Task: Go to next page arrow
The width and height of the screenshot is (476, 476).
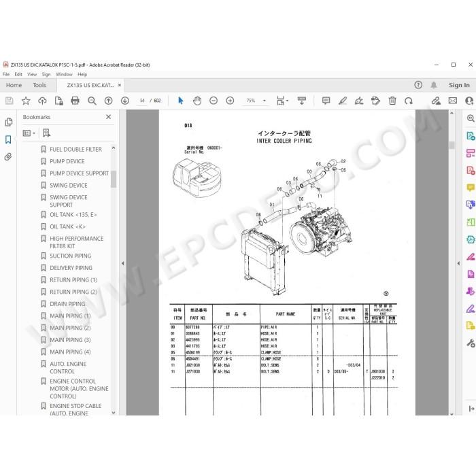Action: [124, 101]
